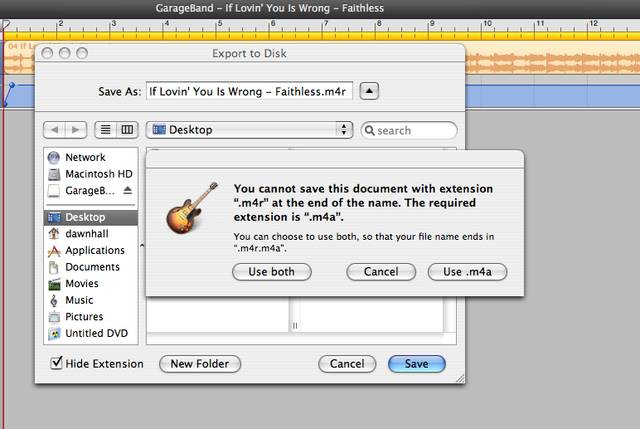Switch to list view
Screen dimensions: 640x429
[x=105, y=130]
